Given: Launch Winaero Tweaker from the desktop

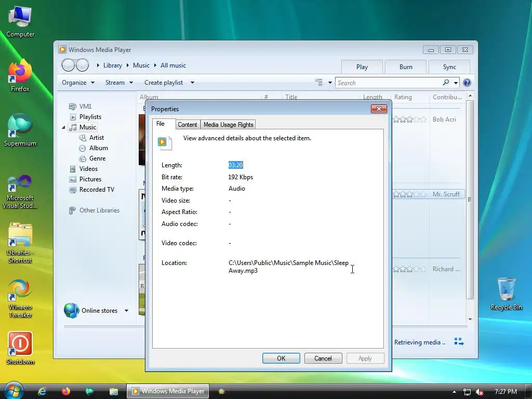Looking at the screenshot, I should (20, 298).
